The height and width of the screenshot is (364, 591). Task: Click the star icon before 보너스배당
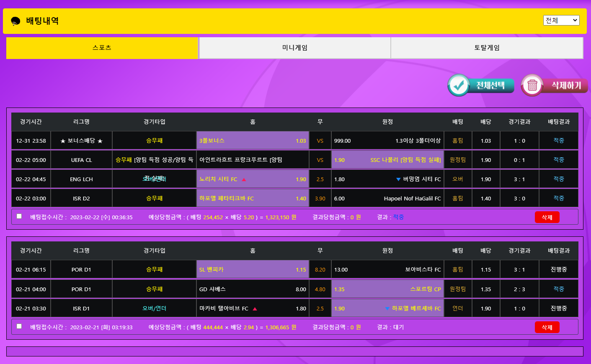(x=63, y=141)
